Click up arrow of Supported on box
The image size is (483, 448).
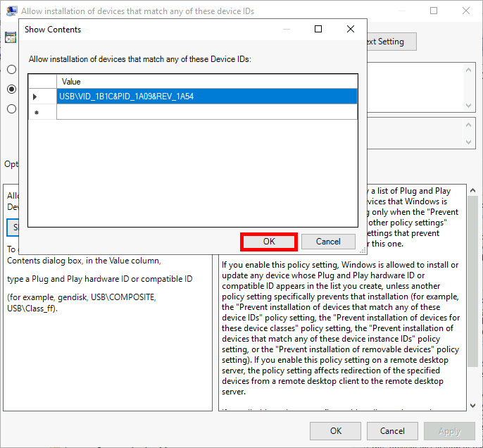tap(468, 125)
